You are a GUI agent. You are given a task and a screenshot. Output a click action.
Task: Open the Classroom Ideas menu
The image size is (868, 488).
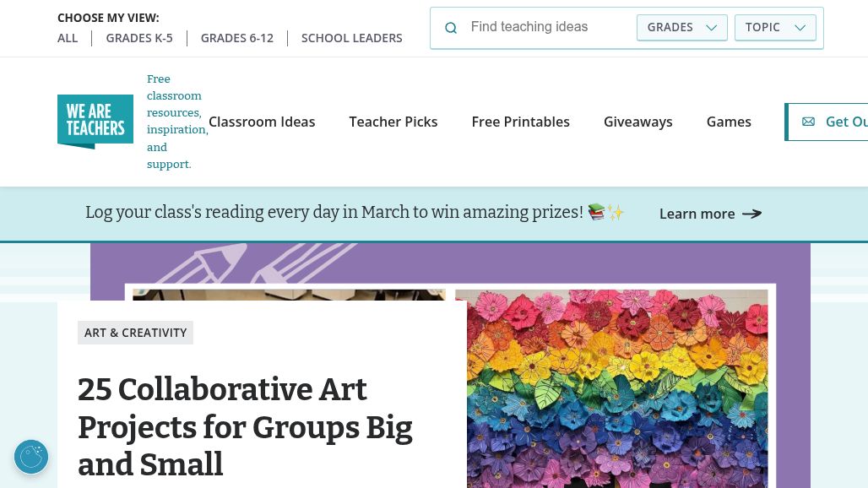262,122
